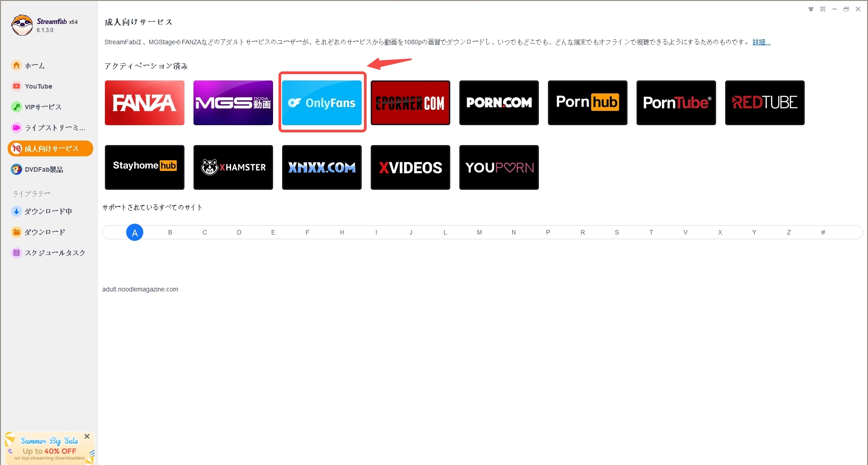Select letter Z in site index

789,232
